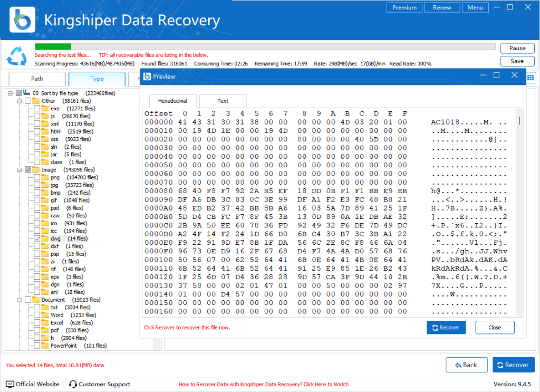The height and width of the screenshot is (392, 540).
Task: Open the Text preview tab
Action: click(x=223, y=101)
